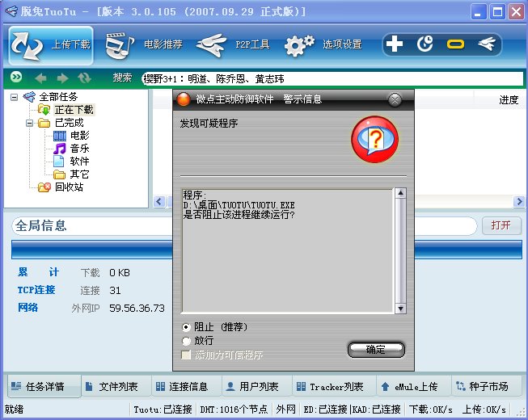Collapse the 全部任务 tree node
Image resolution: width=528 pixels, height=420 pixels.
pos(14,98)
